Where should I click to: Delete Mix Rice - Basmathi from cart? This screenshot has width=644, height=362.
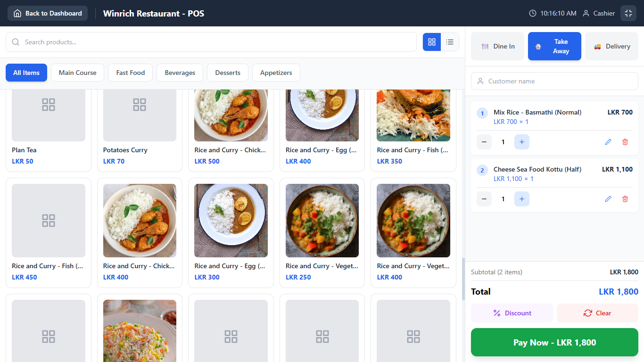625,142
